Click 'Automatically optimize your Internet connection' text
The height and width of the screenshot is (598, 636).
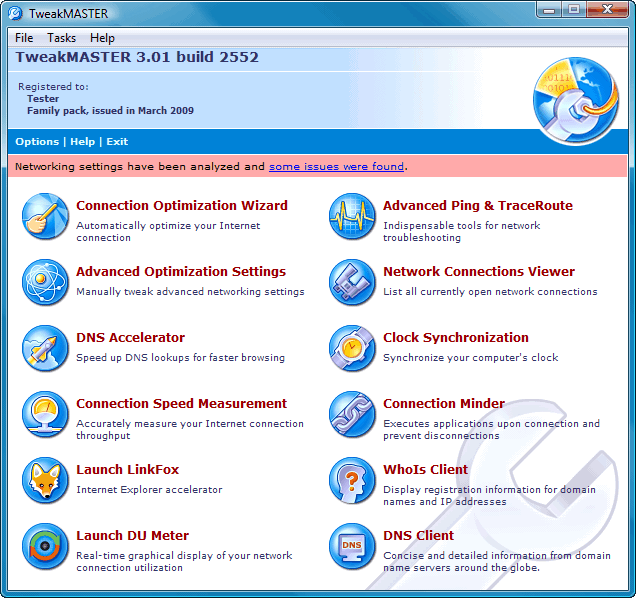pos(168,232)
